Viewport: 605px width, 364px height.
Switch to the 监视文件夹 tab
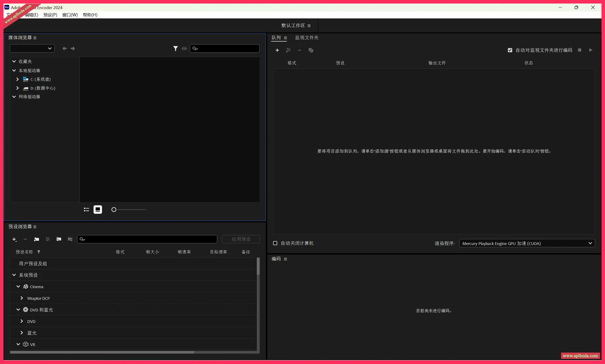point(307,38)
